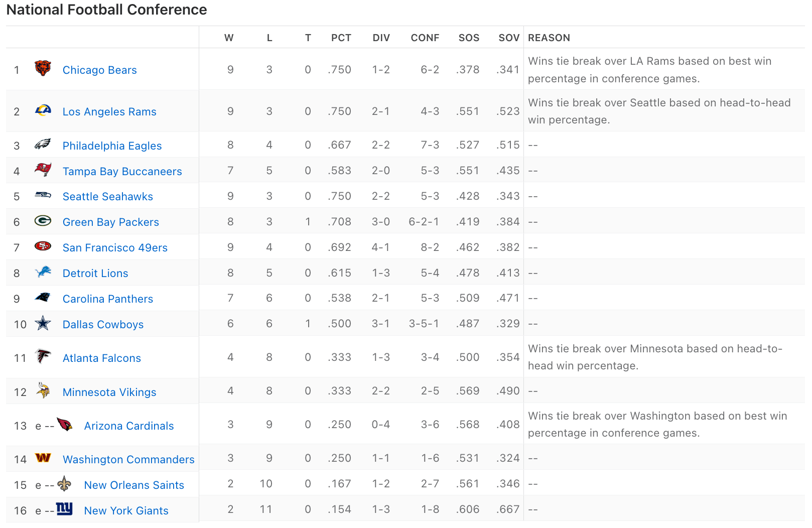Click the Dallas Cowboys star logo
Screen dimensions: 812x528
pos(43,323)
